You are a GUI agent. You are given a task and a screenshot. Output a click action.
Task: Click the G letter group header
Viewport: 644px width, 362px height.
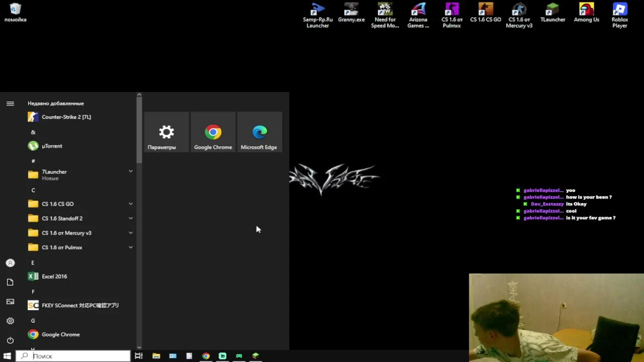[33, 321]
